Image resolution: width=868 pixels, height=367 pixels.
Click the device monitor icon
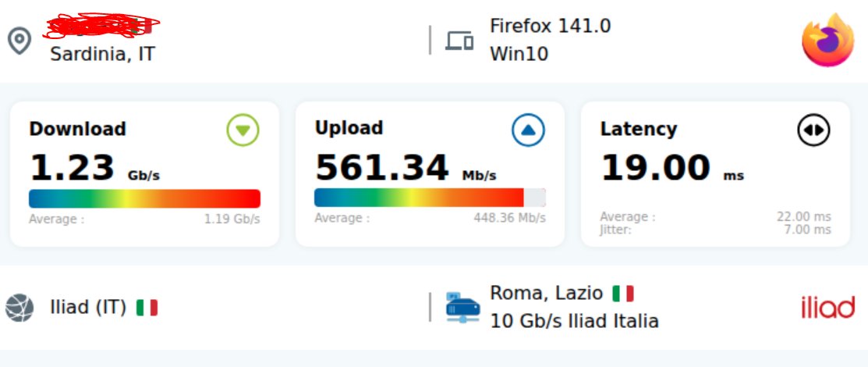click(459, 41)
